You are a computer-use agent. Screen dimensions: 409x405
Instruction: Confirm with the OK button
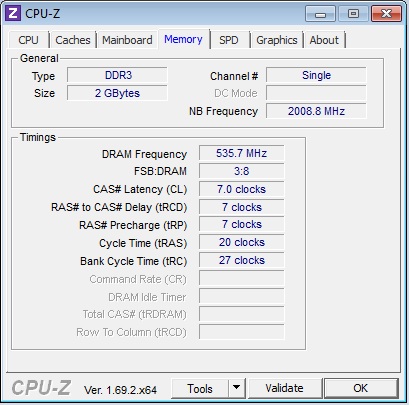361,388
